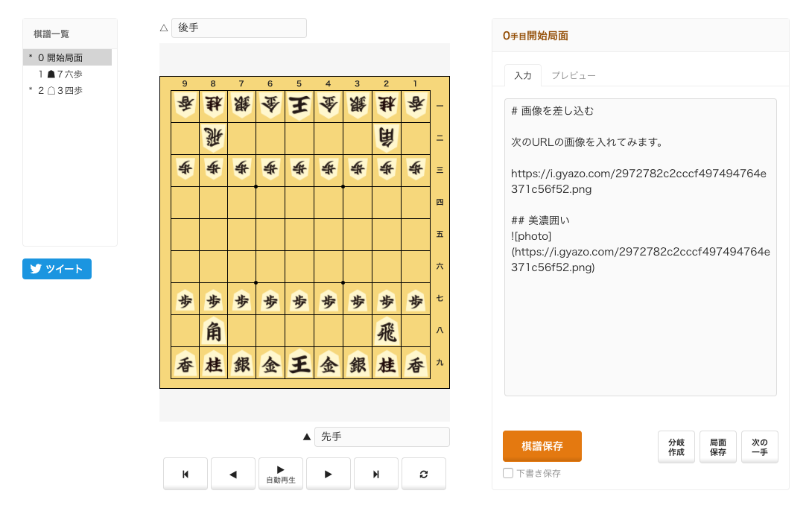This screenshot has width=812, height=514.
Task: Click inside the markdown comment text area
Action: click(641, 335)
